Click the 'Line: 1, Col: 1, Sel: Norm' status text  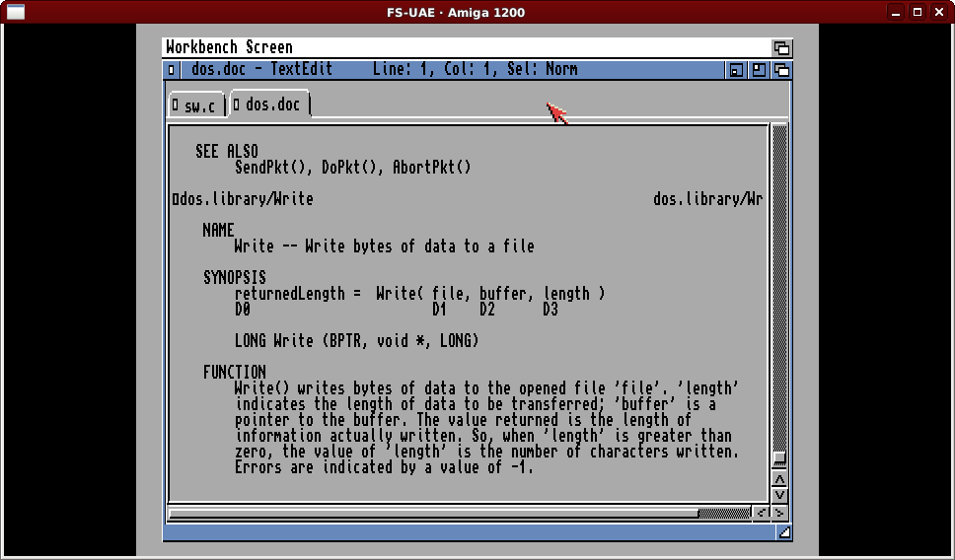coord(476,69)
